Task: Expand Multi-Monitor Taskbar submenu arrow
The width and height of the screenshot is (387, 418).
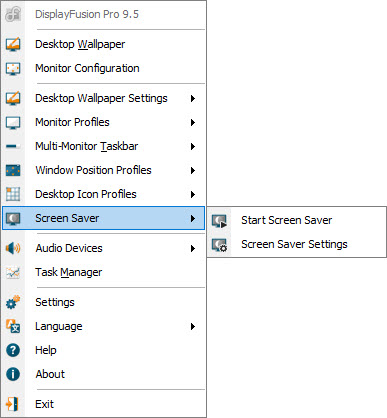Action: [193, 146]
